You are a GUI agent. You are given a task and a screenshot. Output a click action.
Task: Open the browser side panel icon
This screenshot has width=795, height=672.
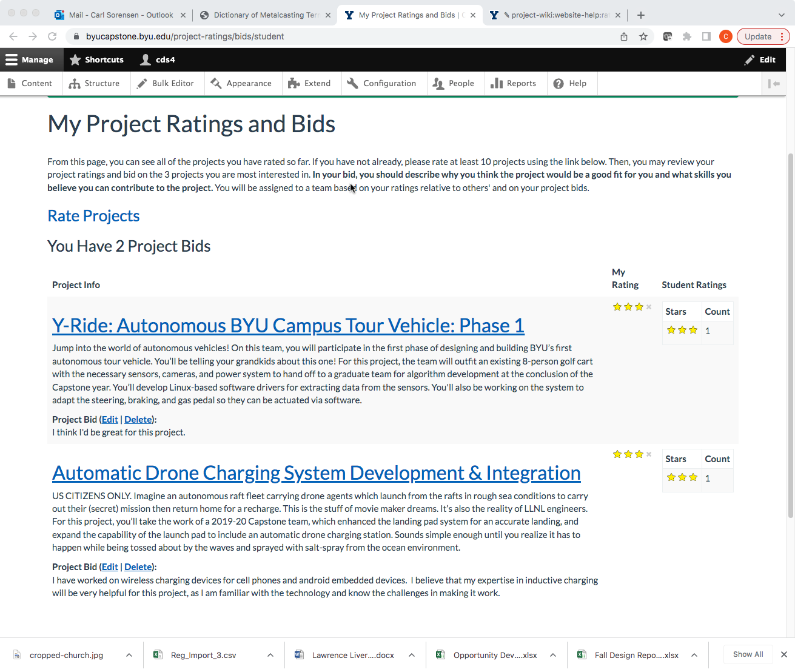pos(706,36)
